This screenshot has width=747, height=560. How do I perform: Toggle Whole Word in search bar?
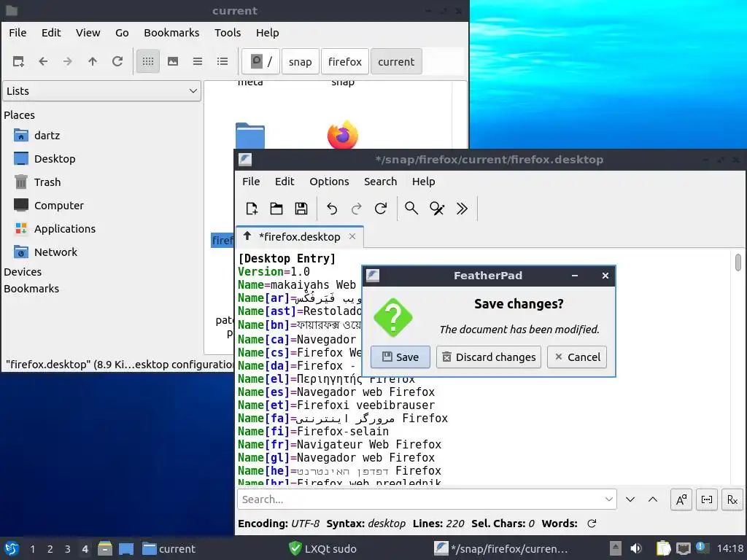point(707,499)
